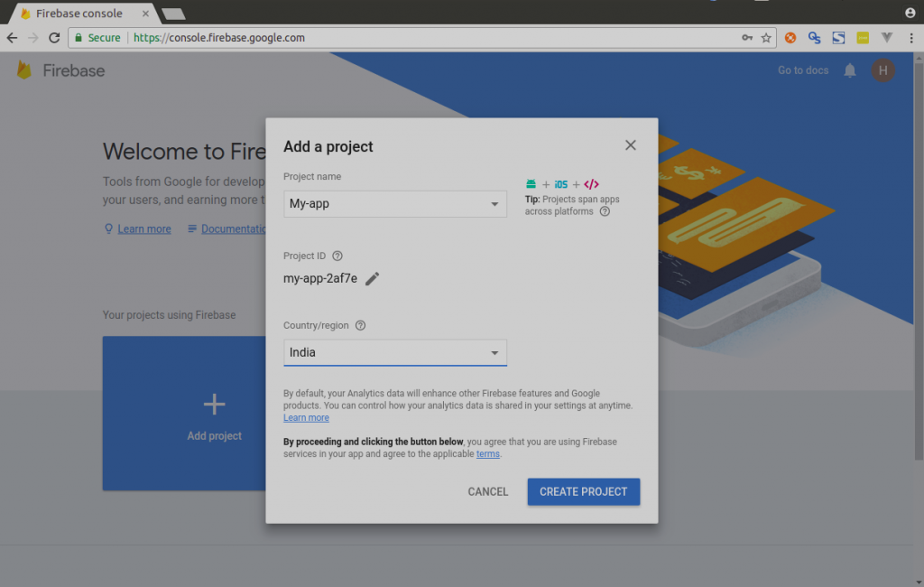
Task: Switch to the Firebase console tab
Action: (80, 13)
